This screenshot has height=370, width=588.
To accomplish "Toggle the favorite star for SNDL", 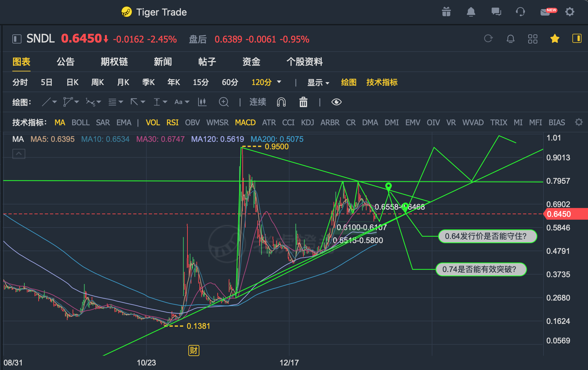I will [x=555, y=39].
